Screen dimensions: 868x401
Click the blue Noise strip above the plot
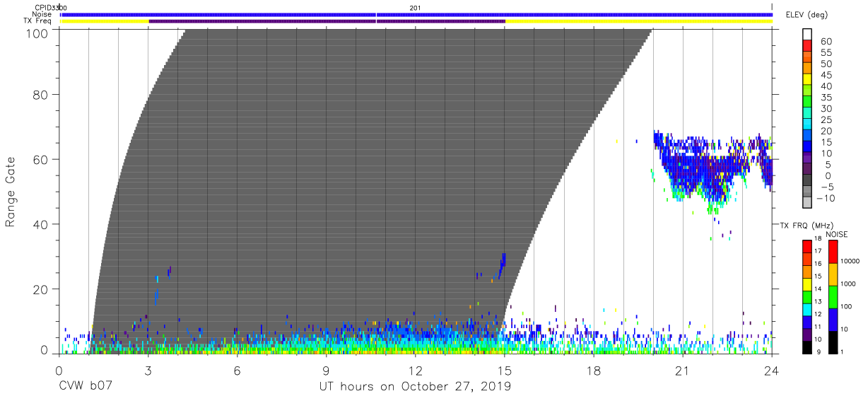[x=416, y=14]
